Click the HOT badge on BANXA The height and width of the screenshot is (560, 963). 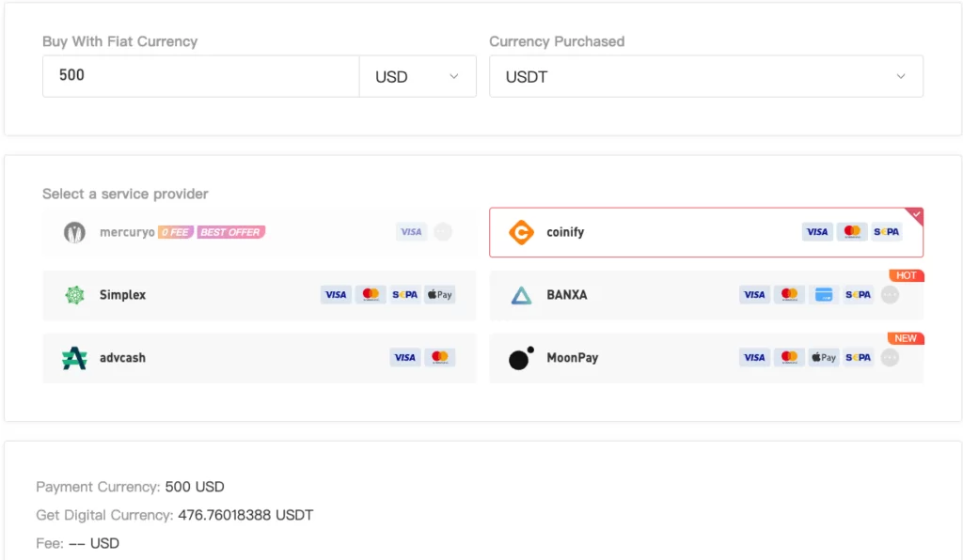(x=904, y=274)
